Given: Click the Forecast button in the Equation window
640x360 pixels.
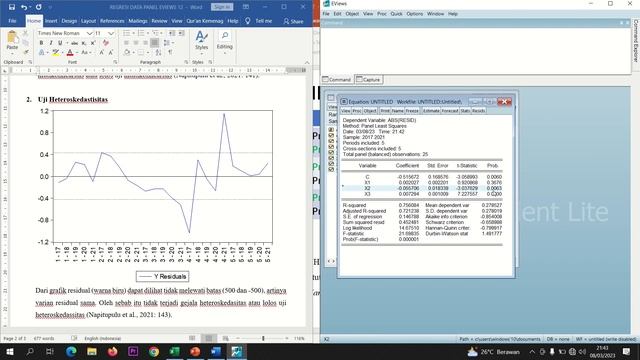Looking at the screenshot, I should [450, 111].
